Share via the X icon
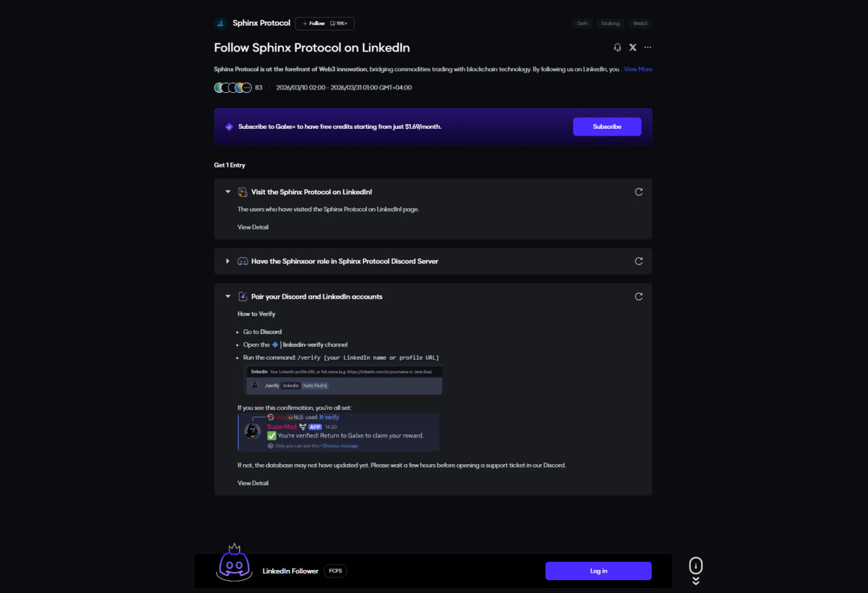Screen dimensions: 868x593 pos(633,47)
